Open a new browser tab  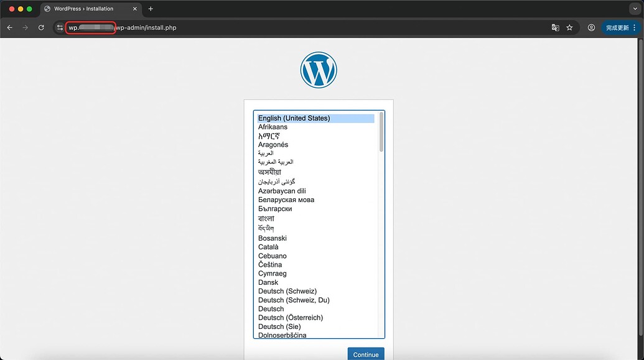[x=151, y=9]
